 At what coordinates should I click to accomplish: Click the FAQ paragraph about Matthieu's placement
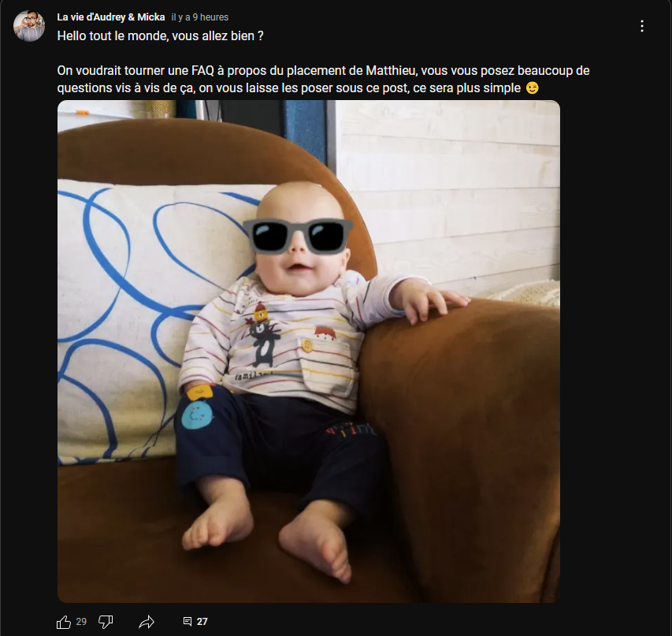323,80
